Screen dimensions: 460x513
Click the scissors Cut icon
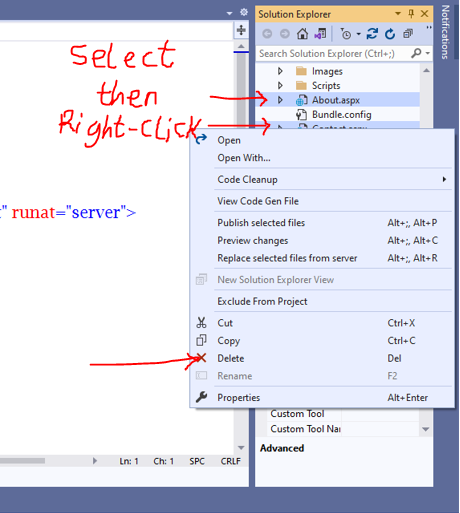click(201, 323)
